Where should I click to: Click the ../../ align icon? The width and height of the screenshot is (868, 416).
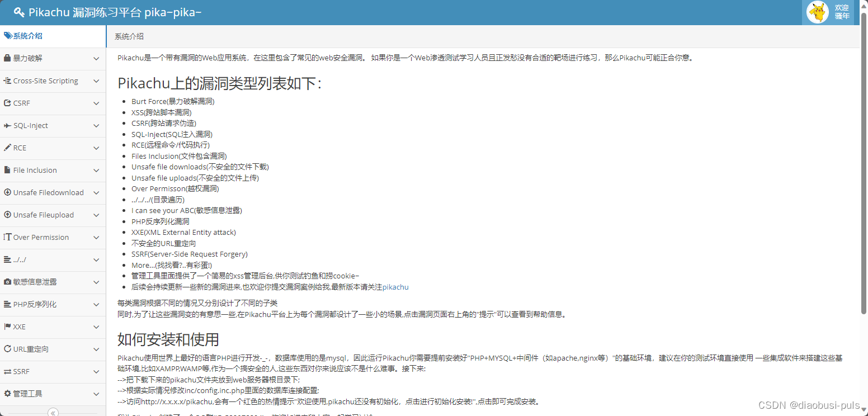(x=7, y=259)
